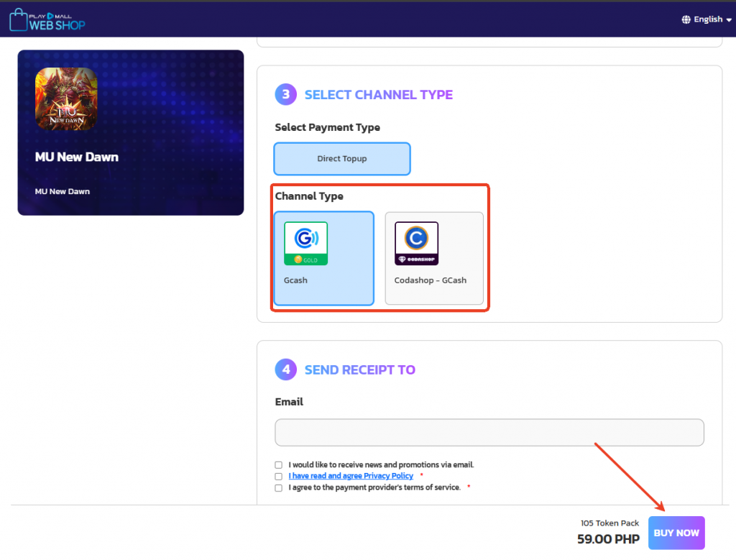Click the 59.00 PHP price text
Screen dimensions: 736x560
click(x=608, y=539)
